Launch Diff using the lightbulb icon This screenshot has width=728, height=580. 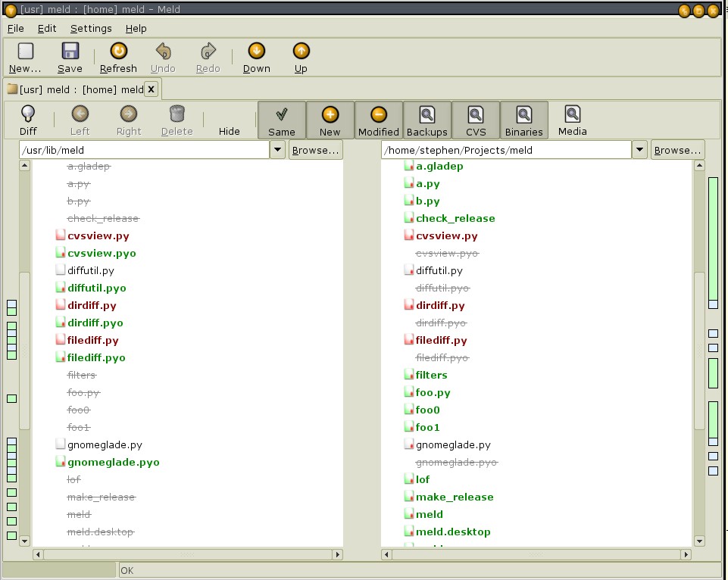click(28, 114)
